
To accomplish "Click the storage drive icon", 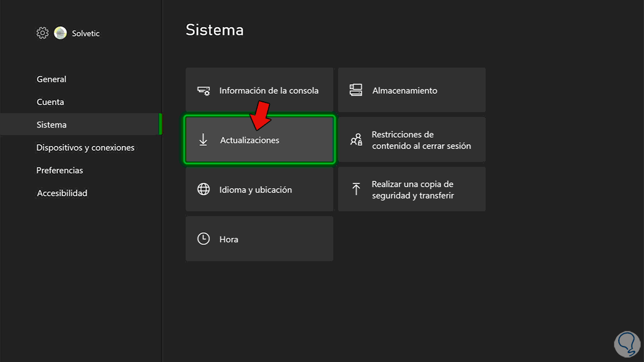I will click(x=356, y=90).
